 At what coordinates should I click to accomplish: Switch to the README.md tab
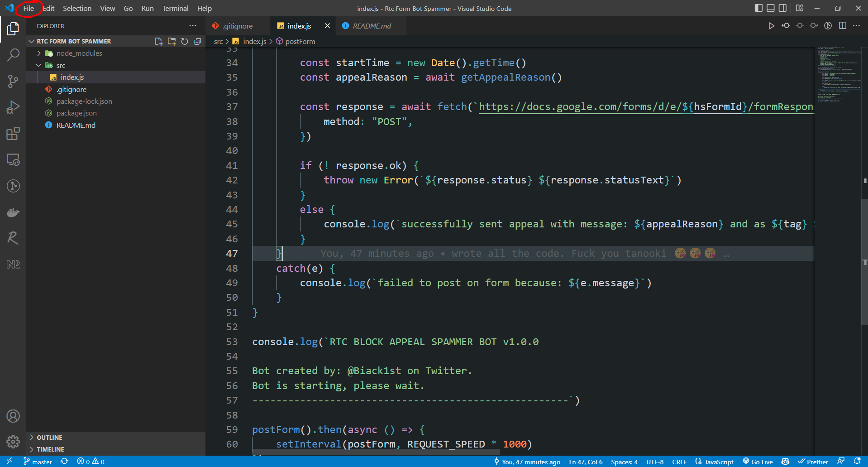[x=371, y=26]
